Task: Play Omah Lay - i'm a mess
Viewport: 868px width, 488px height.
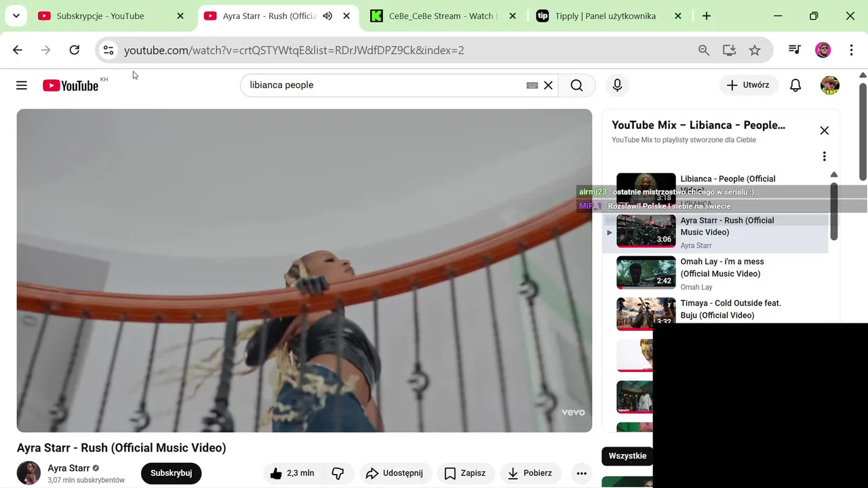Action: pyautogui.click(x=715, y=274)
